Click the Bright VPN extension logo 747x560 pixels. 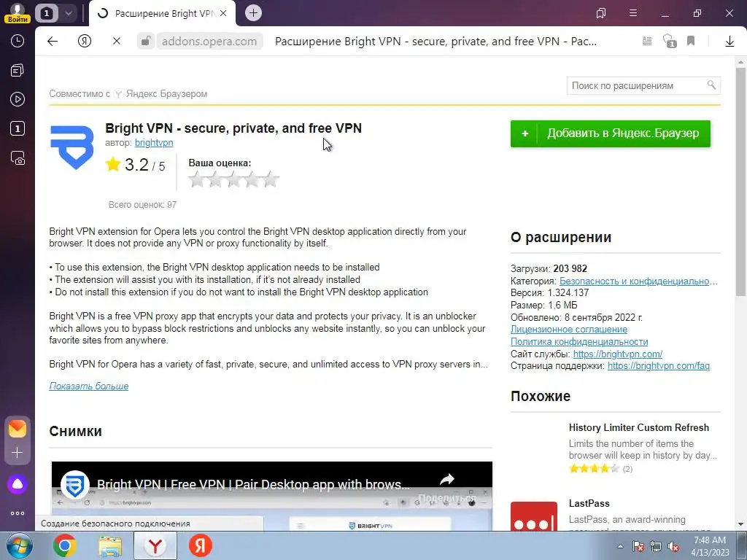coord(72,147)
